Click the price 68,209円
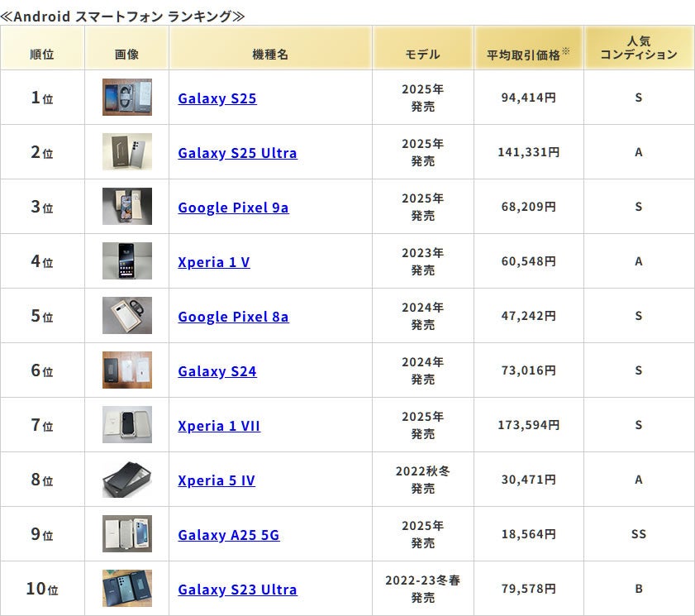The image size is (695, 616). 528,207
